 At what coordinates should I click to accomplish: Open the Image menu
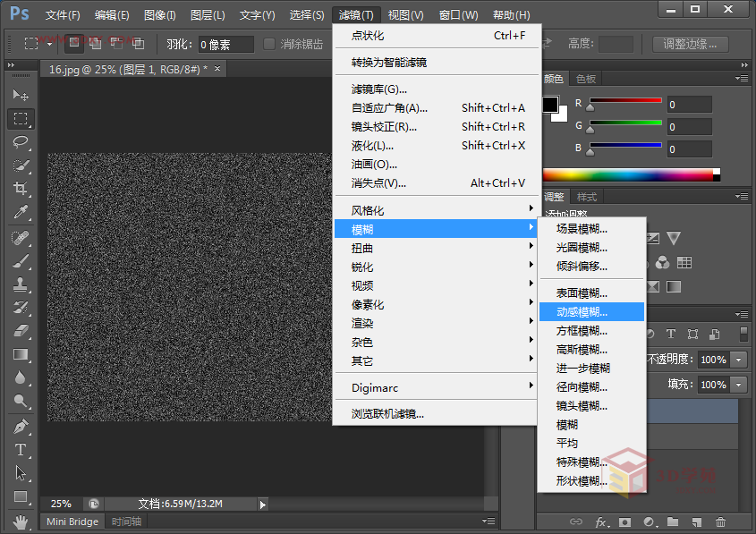point(159,15)
